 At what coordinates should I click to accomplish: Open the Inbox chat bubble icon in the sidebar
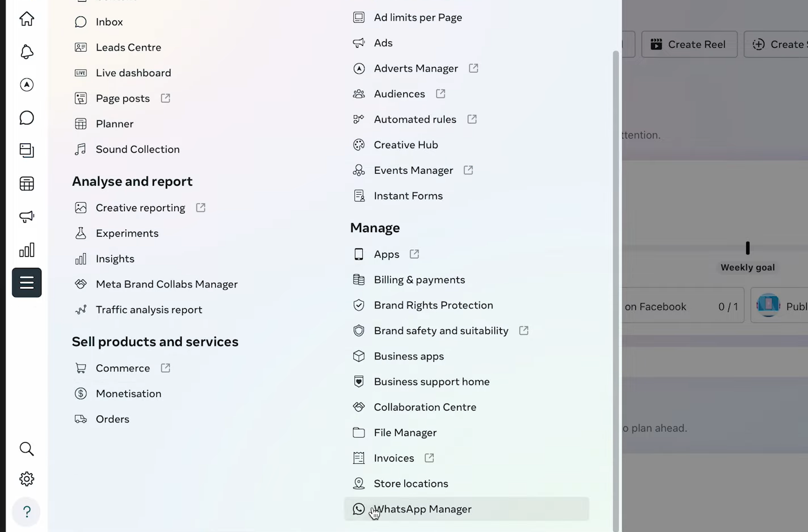click(27, 118)
